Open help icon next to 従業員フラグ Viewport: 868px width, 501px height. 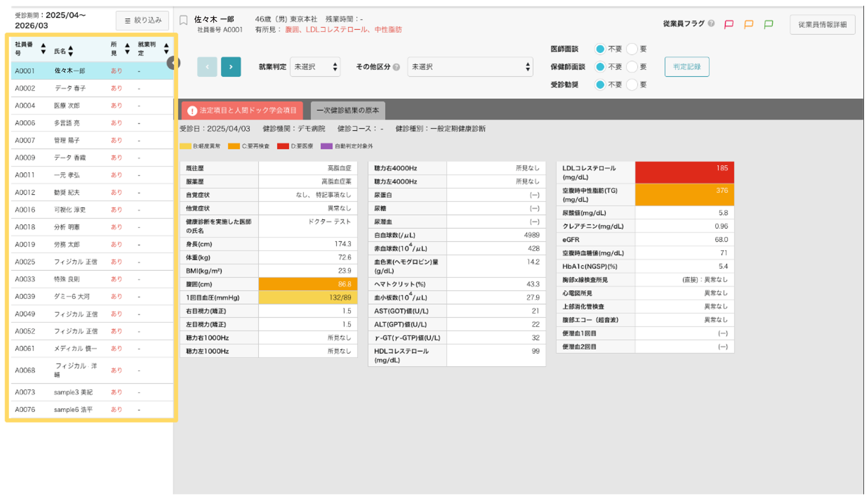pyautogui.click(x=711, y=24)
